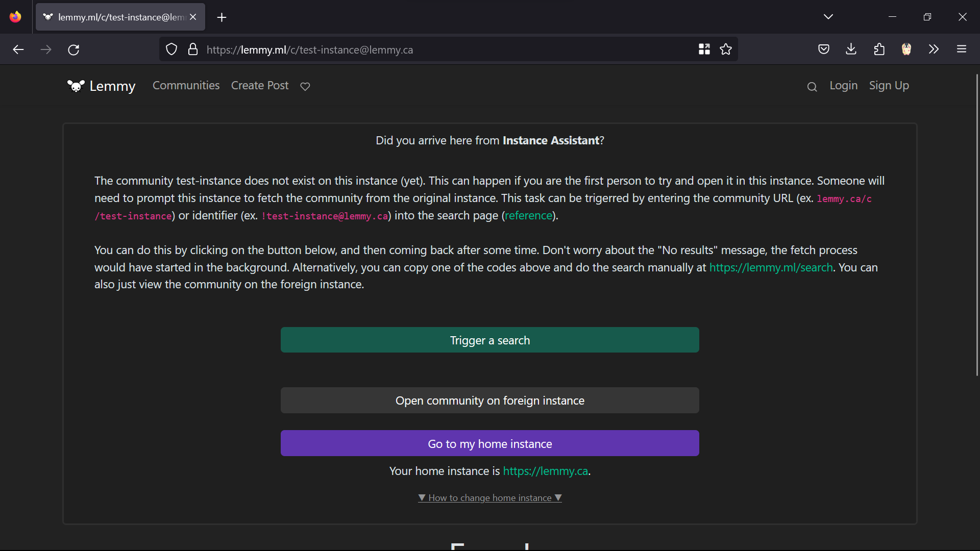Open the Pocket save icon

point(824,49)
